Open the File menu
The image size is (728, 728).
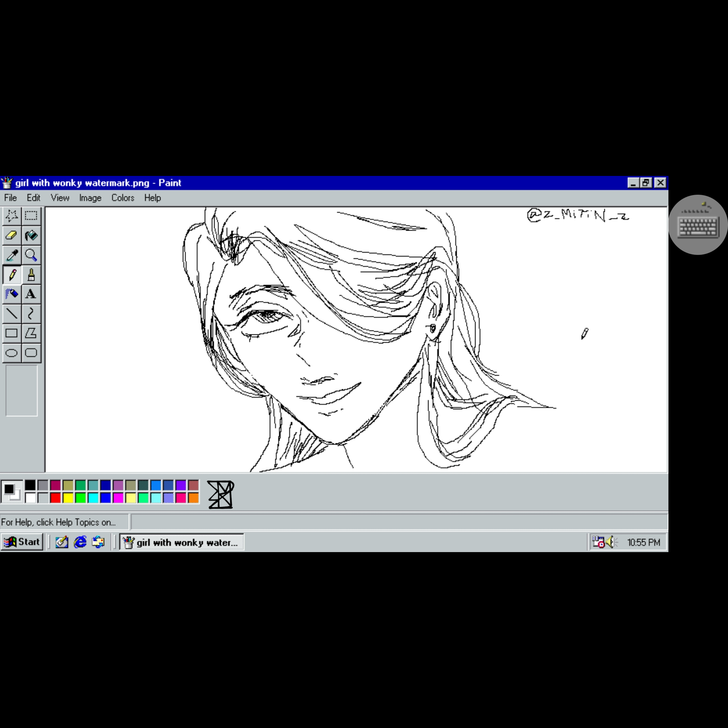(x=10, y=198)
